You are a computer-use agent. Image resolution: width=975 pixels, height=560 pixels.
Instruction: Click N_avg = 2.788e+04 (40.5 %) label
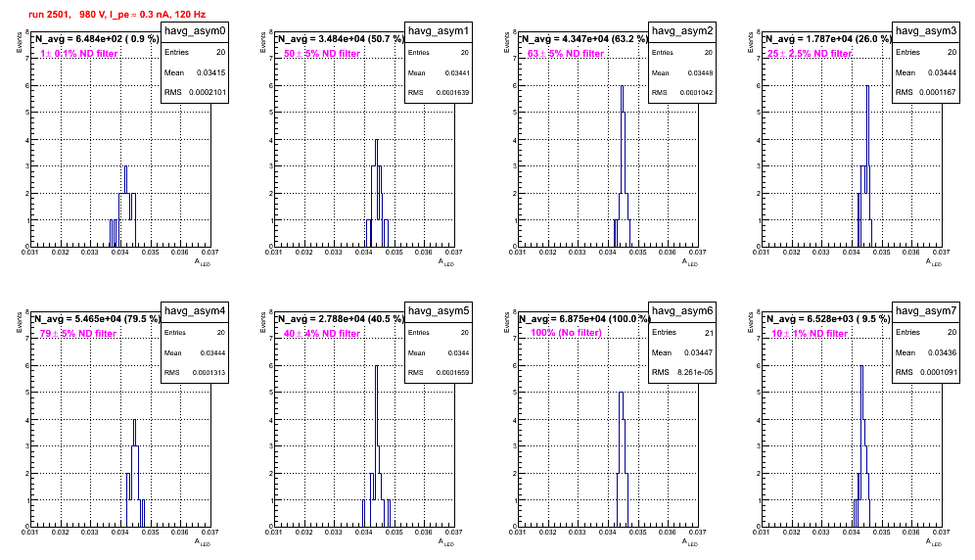coord(341,318)
